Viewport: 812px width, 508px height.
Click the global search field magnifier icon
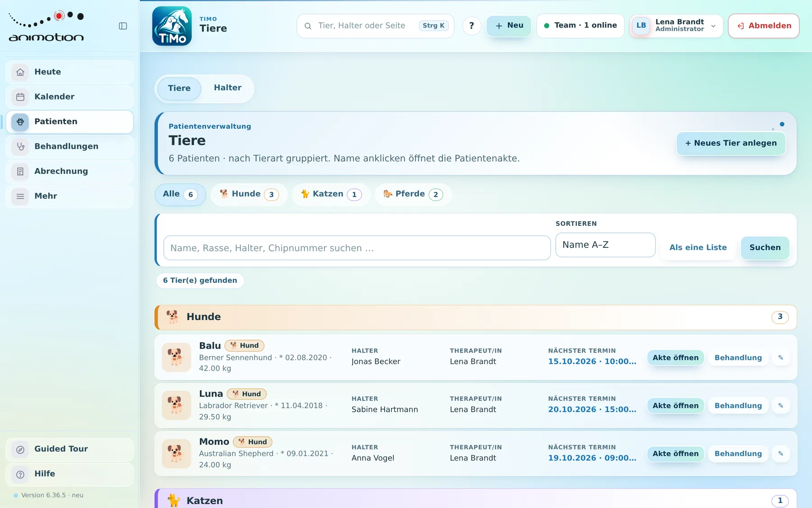(308, 26)
